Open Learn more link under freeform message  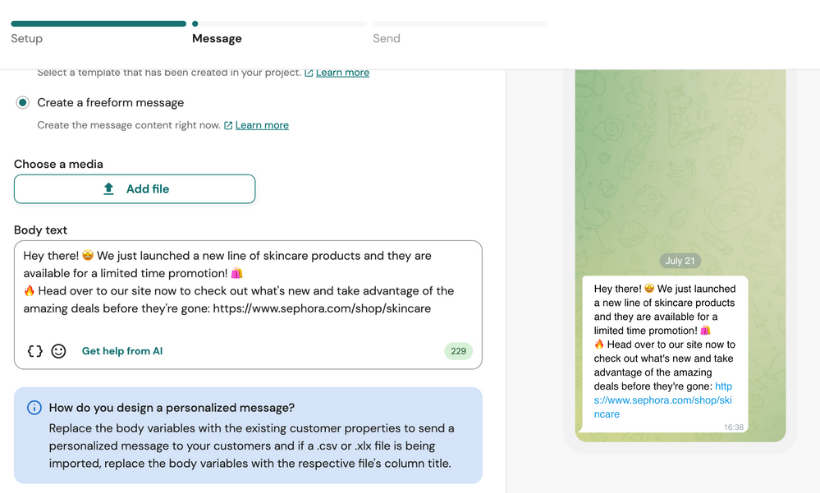tap(262, 126)
